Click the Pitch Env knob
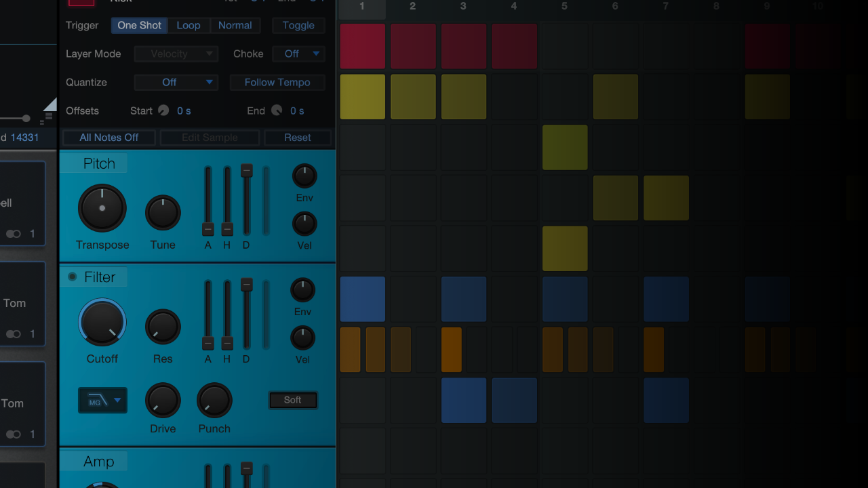868x488 pixels. click(304, 176)
